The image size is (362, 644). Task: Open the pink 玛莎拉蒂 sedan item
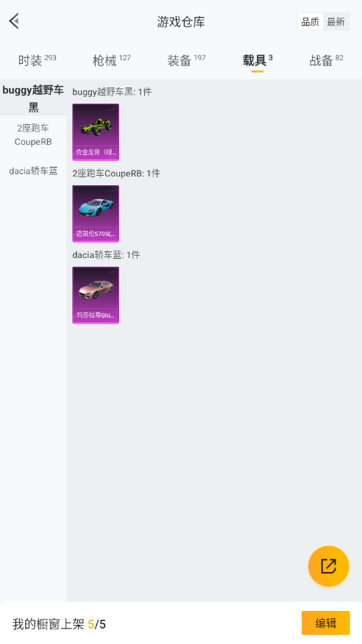click(96, 296)
